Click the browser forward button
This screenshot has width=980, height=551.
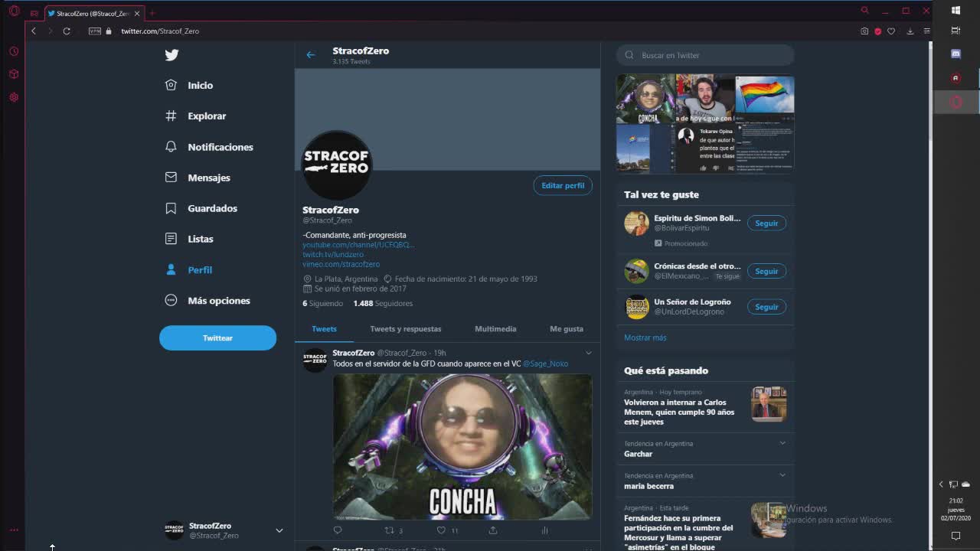pos(51,31)
